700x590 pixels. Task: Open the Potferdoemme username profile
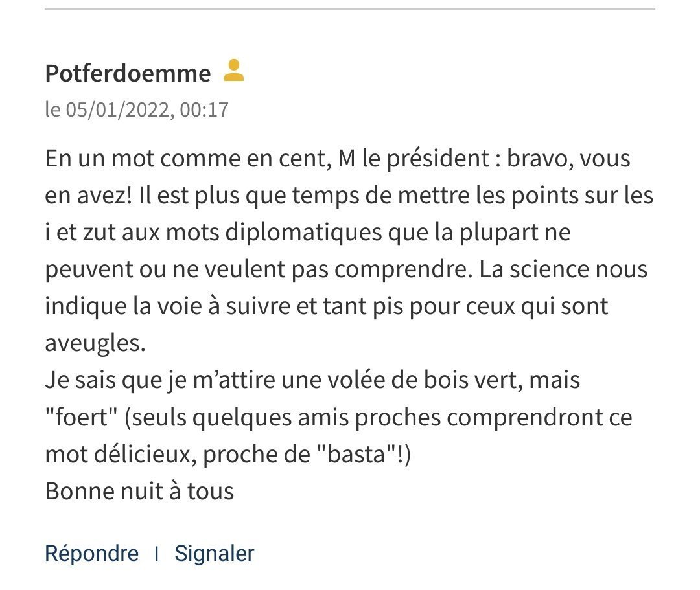(128, 73)
